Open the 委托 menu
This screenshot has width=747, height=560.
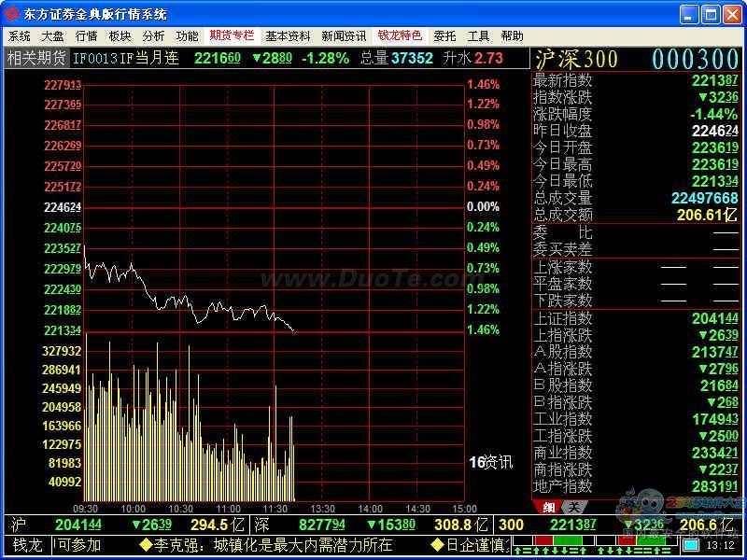[444, 36]
